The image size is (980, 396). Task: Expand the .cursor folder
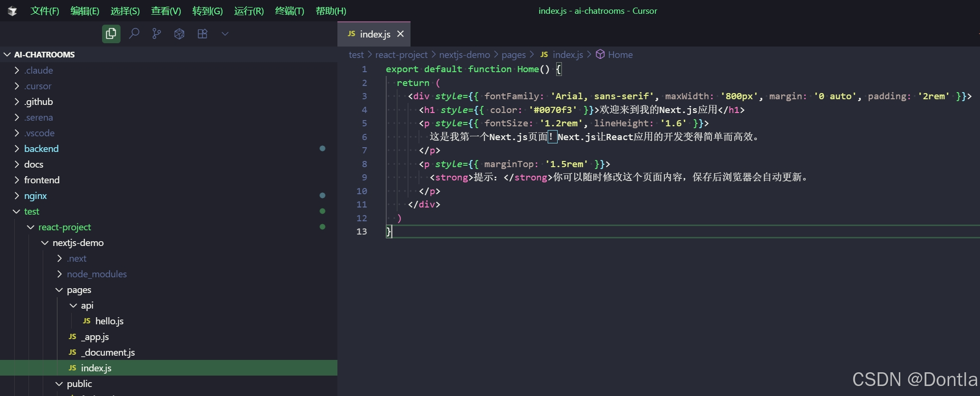tap(168, 86)
